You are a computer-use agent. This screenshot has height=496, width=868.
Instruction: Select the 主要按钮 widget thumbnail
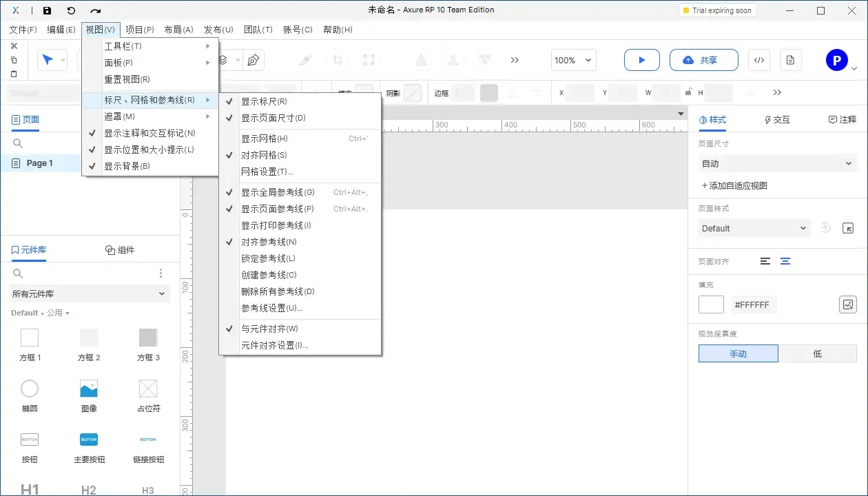pyautogui.click(x=89, y=439)
